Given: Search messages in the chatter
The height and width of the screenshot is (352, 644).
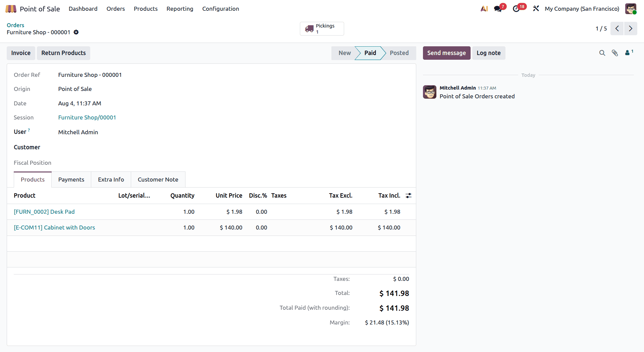Looking at the screenshot, I should pyautogui.click(x=602, y=53).
